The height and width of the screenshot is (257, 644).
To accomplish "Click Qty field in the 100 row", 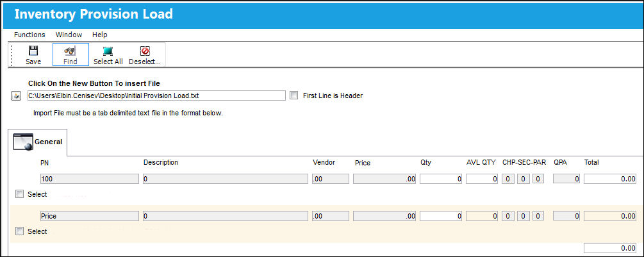I will point(441,179).
